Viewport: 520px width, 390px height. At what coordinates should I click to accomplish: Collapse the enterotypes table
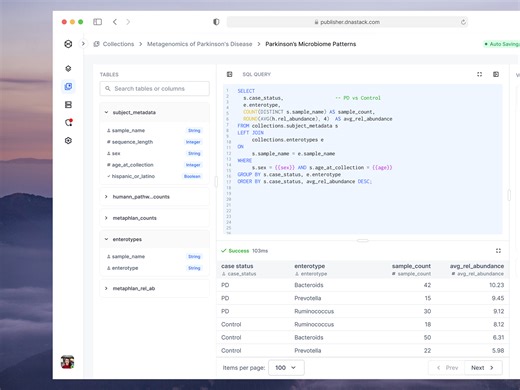155,239
